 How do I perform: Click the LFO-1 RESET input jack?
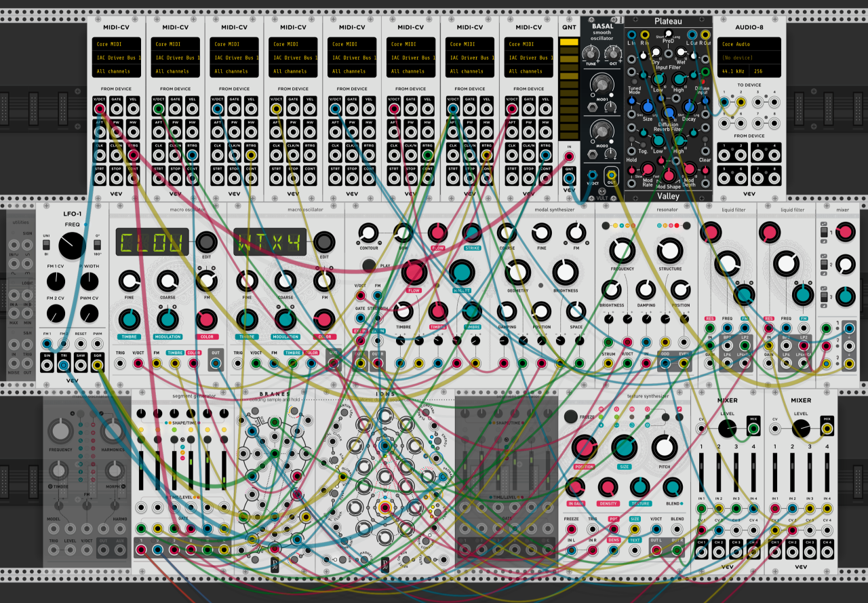(81, 345)
